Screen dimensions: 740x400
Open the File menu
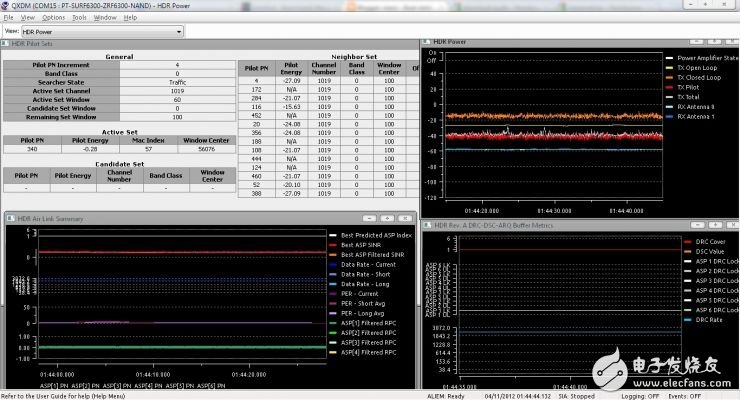[8, 18]
